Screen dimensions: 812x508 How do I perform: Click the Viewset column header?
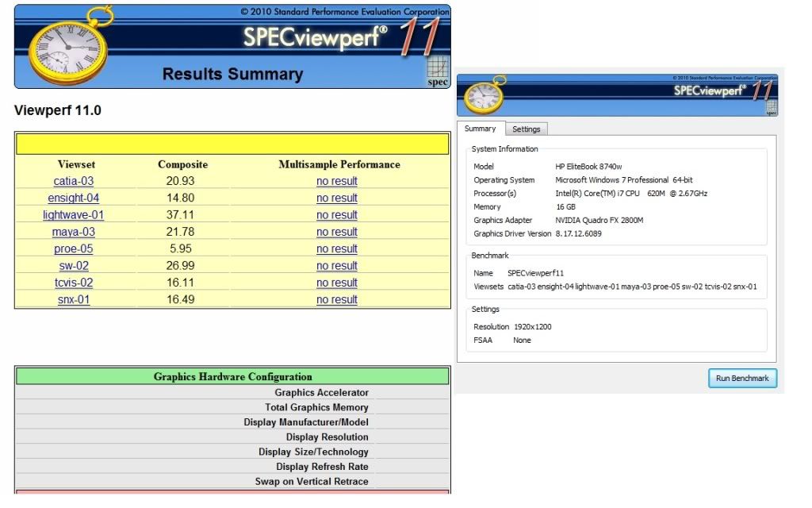click(77, 164)
